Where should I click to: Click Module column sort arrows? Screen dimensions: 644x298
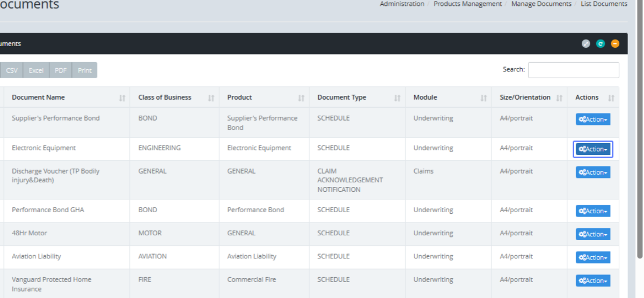coord(483,98)
